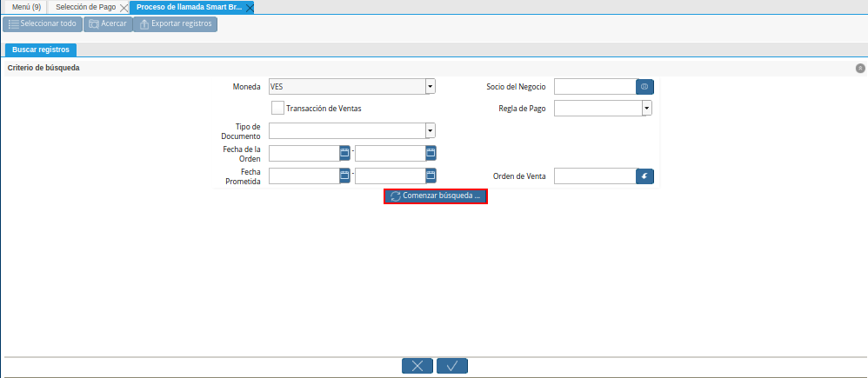Screen dimensions: 868x378
Task: Open calendar for Fecha de la Orden end date
Action: 431,153
